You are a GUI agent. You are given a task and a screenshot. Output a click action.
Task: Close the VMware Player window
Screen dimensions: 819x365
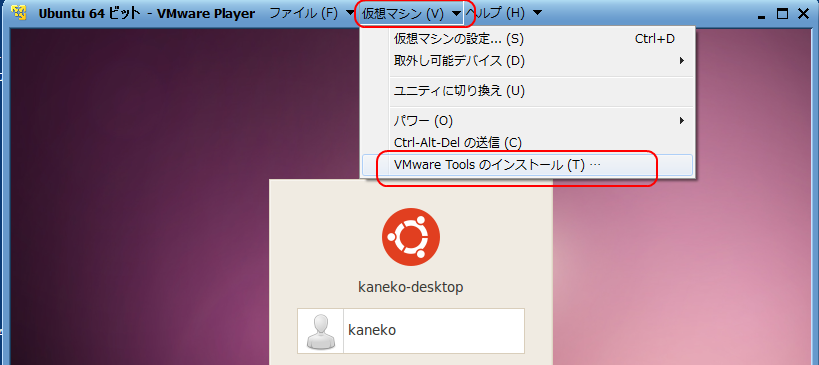(x=803, y=14)
